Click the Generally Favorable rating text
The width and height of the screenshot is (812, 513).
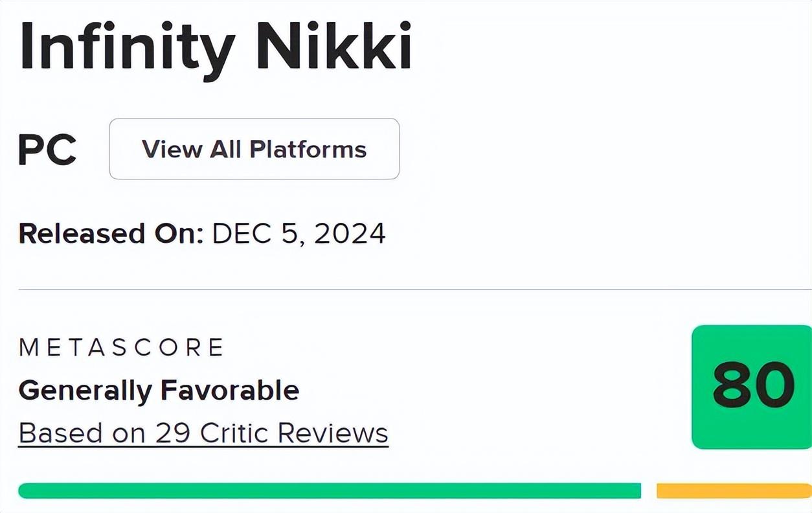point(159,391)
